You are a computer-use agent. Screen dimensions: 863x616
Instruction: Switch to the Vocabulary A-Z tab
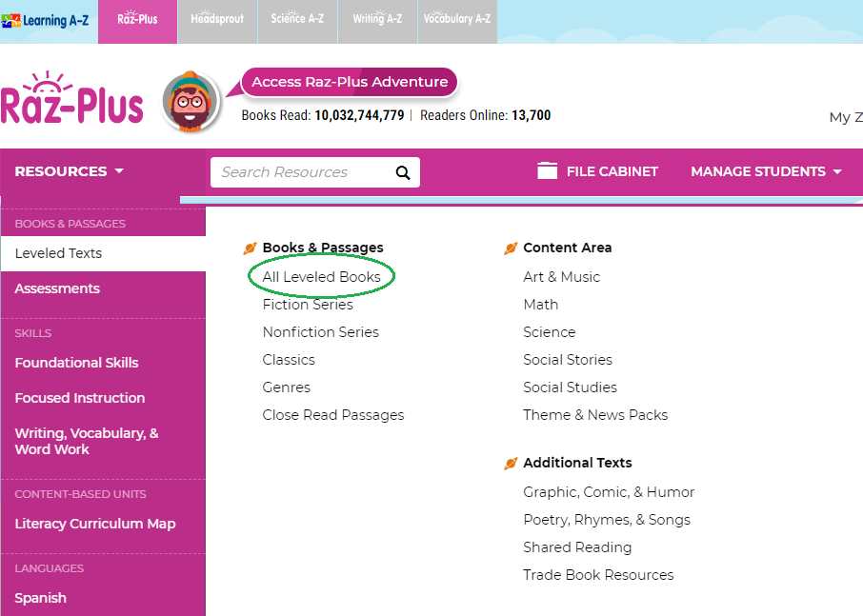pyautogui.click(x=457, y=22)
